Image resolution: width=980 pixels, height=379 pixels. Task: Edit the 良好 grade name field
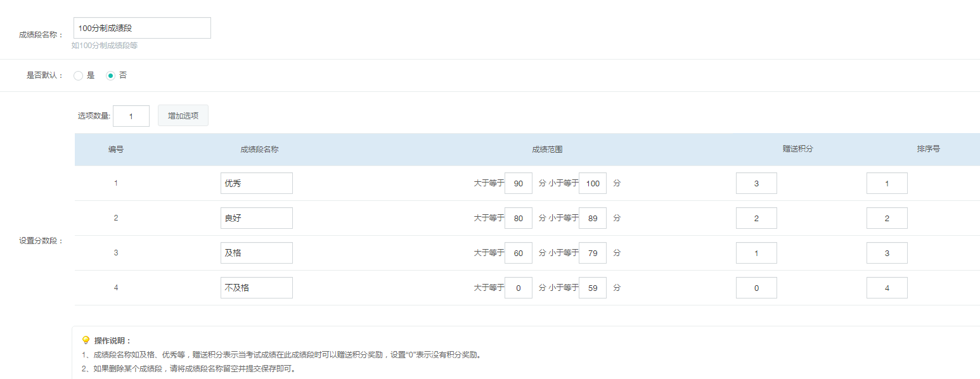coord(257,218)
